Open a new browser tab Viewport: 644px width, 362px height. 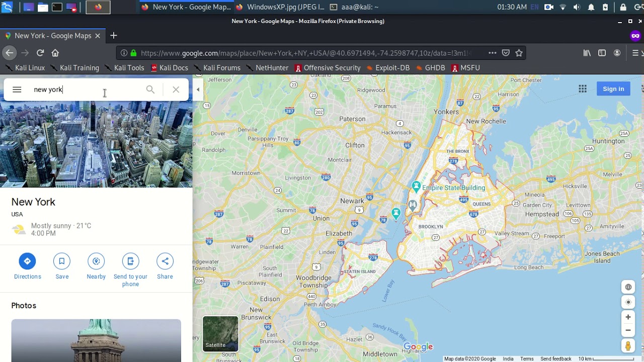pyautogui.click(x=114, y=36)
